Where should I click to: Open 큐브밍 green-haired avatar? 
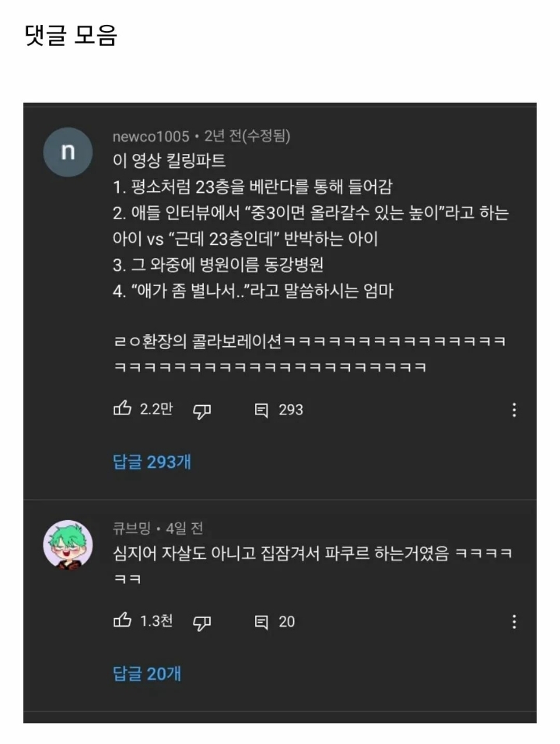(x=68, y=544)
